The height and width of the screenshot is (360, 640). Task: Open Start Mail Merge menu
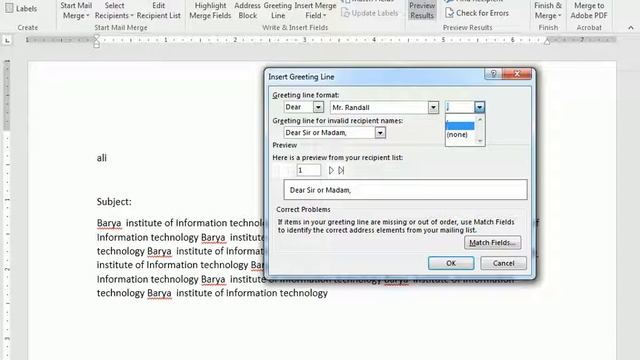coord(76,11)
